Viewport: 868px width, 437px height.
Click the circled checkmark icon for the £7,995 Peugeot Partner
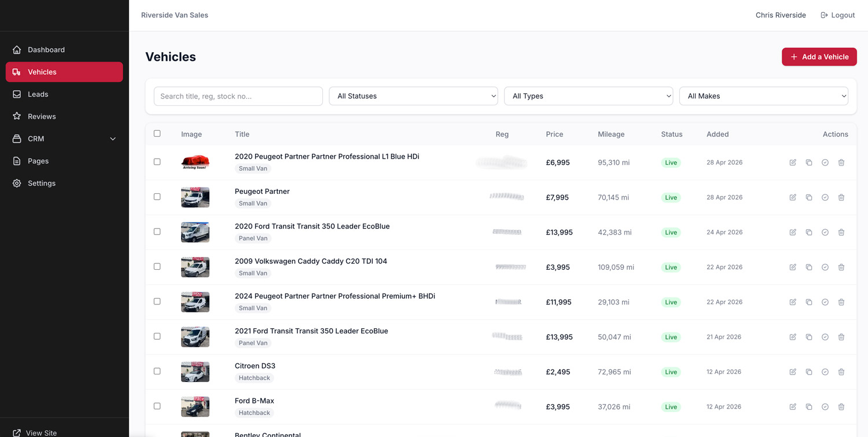pos(825,197)
